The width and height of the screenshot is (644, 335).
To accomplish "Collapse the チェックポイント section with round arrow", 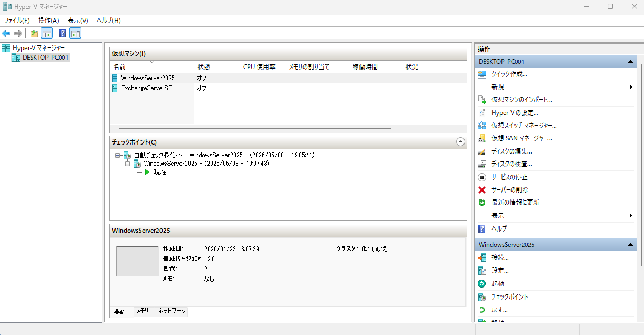I will [x=460, y=142].
